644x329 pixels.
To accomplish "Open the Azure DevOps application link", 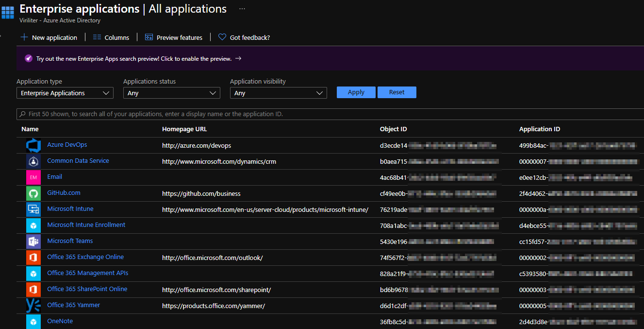I will (67, 145).
